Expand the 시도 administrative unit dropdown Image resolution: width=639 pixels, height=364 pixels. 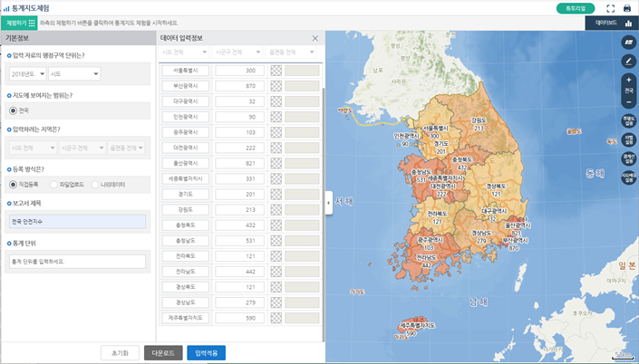[73, 73]
